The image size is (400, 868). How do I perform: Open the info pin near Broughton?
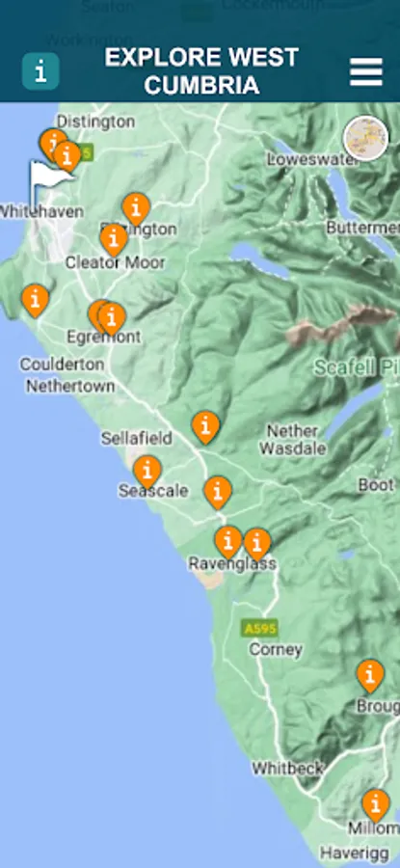pos(370,676)
